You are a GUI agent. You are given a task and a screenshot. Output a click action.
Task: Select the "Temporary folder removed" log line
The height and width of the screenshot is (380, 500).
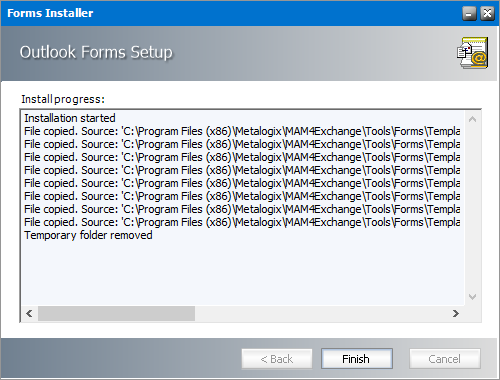tap(88, 235)
